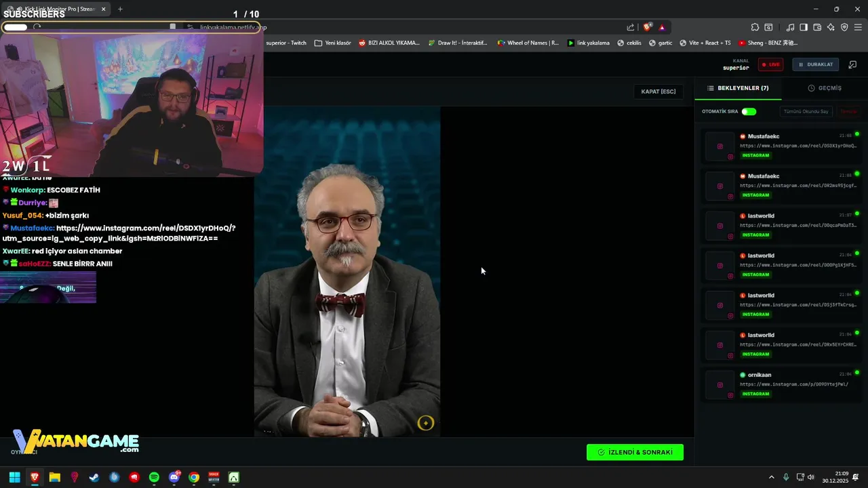Image resolution: width=868 pixels, height=488 pixels.
Task: Open Spotify from the taskbar
Action: click(154, 477)
